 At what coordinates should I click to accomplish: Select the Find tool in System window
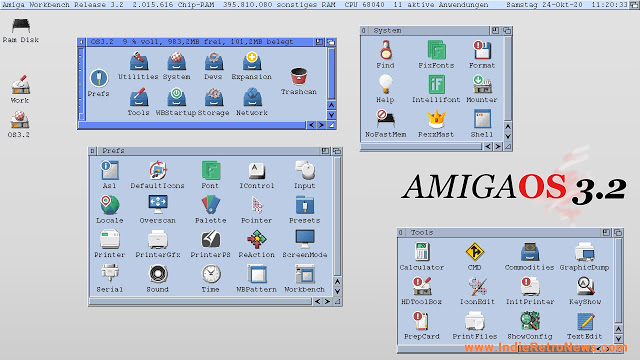coord(386,50)
